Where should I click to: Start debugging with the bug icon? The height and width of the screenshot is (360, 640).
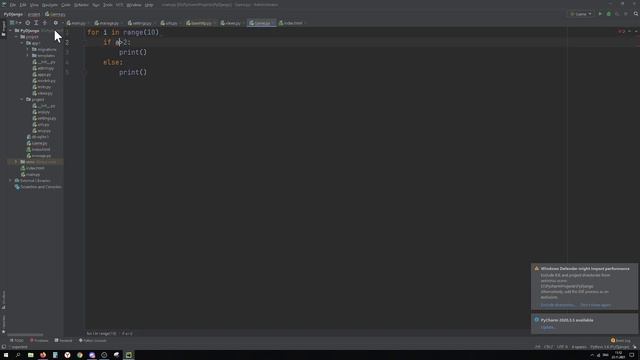[609, 14]
